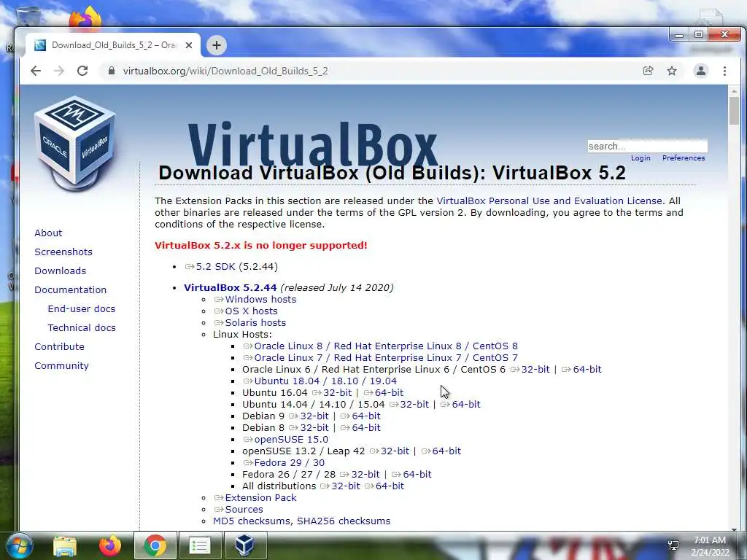Open Chrome three-dot menu
The height and width of the screenshot is (560, 747).
pos(724,71)
